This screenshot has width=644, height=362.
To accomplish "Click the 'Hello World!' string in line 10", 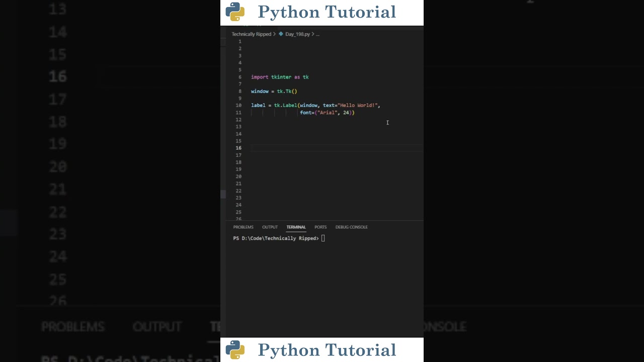I will tap(357, 106).
